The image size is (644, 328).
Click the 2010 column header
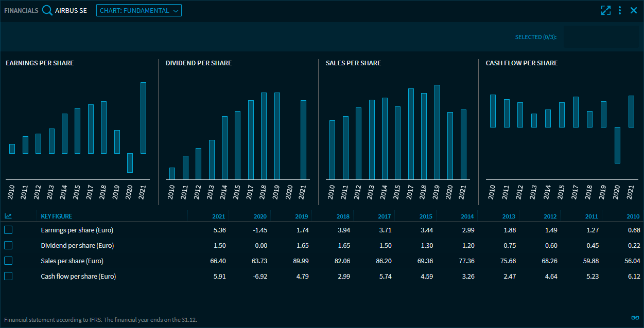click(x=633, y=216)
